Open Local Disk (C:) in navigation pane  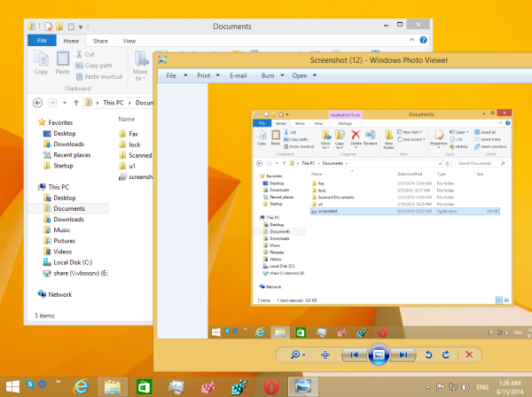67,262
